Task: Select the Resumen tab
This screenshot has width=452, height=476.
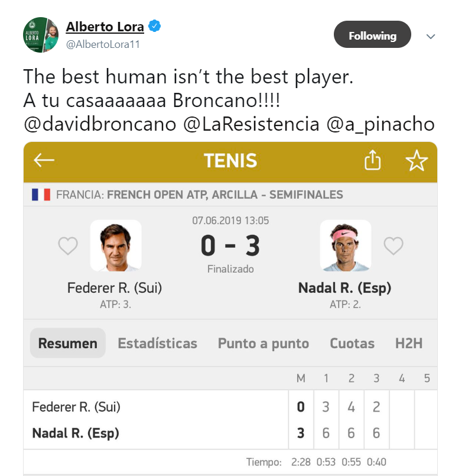Action: click(x=67, y=344)
